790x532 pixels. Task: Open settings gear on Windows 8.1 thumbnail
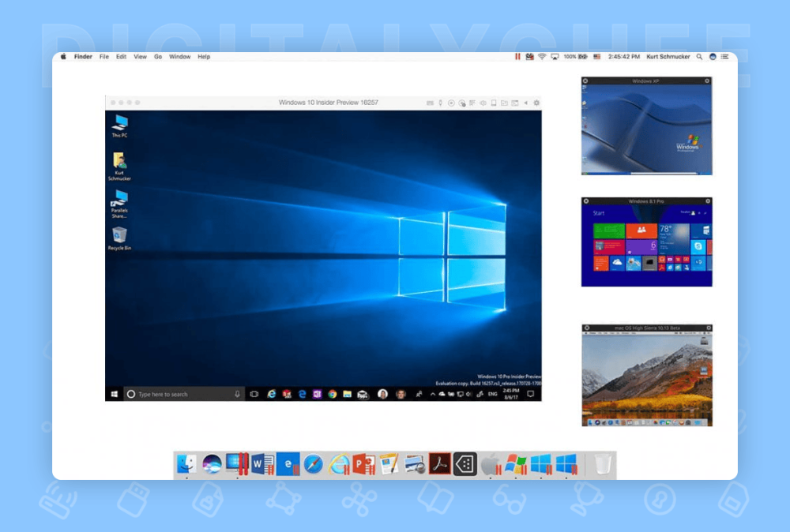[x=708, y=200]
